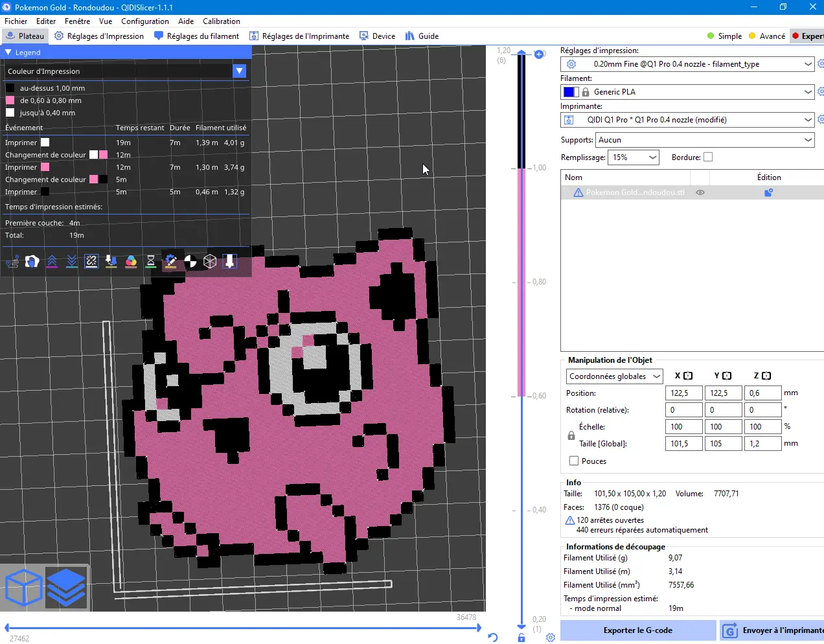This screenshot has width=824, height=644.
Task: Click Y size field showing 105
Action: (x=724, y=444)
